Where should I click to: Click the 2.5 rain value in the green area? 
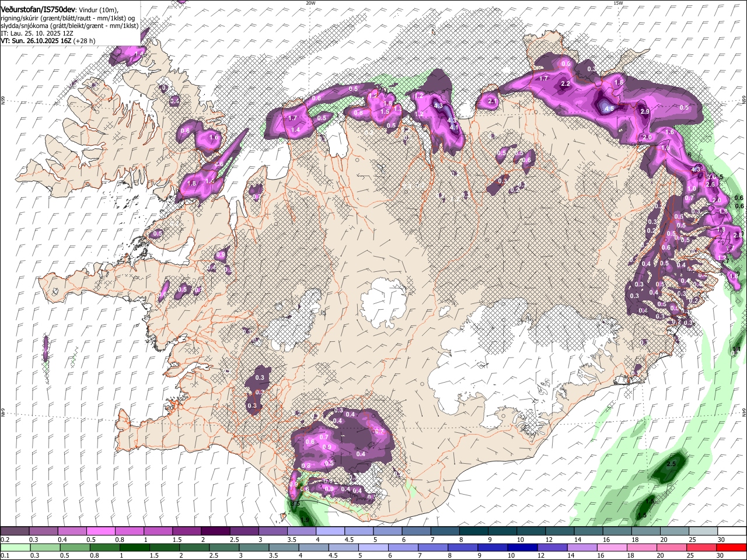coord(671,464)
